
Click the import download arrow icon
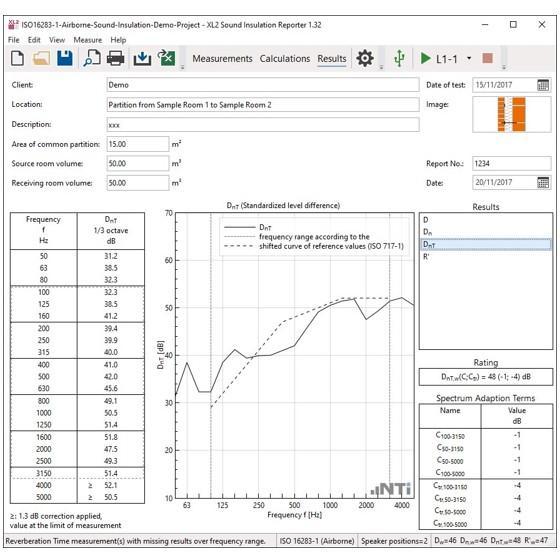[142, 58]
